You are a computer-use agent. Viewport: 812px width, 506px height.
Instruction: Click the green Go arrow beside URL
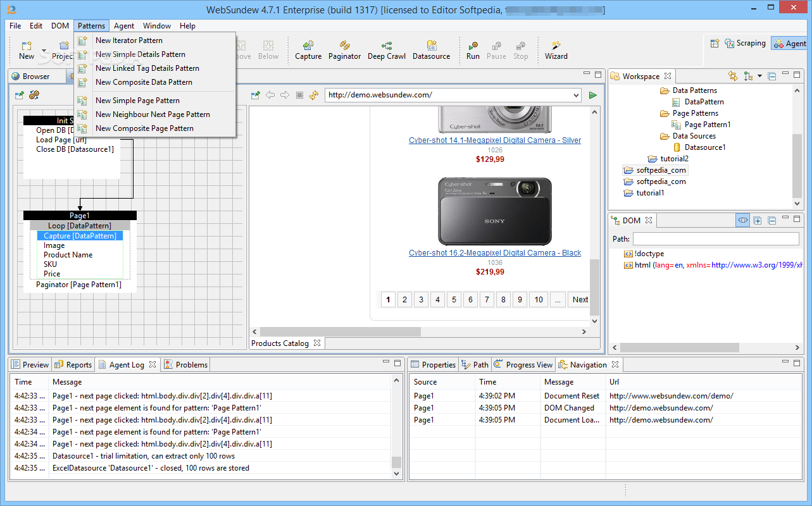point(593,96)
